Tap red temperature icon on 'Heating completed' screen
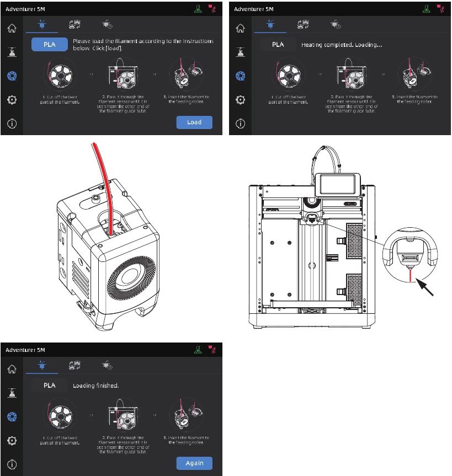 (440, 8)
